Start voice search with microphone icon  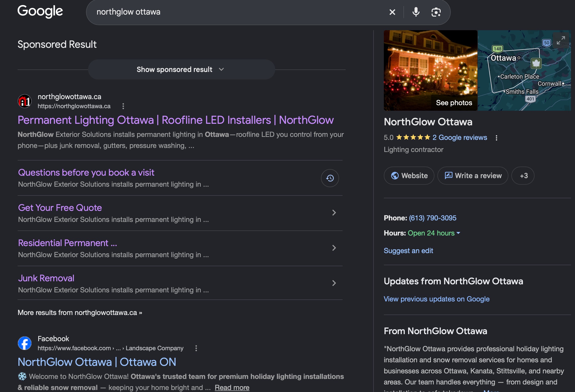tap(416, 12)
